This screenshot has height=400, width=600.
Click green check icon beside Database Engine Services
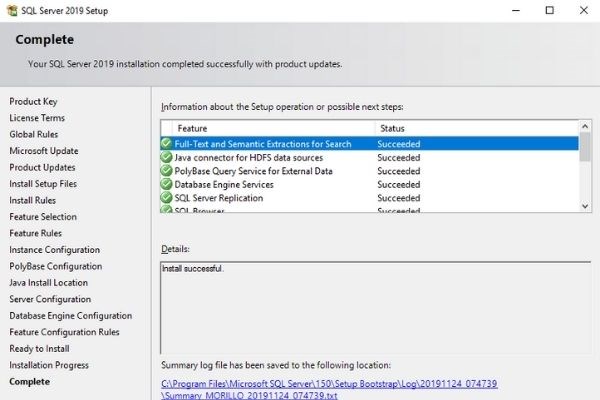pyautogui.click(x=166, y=184)
